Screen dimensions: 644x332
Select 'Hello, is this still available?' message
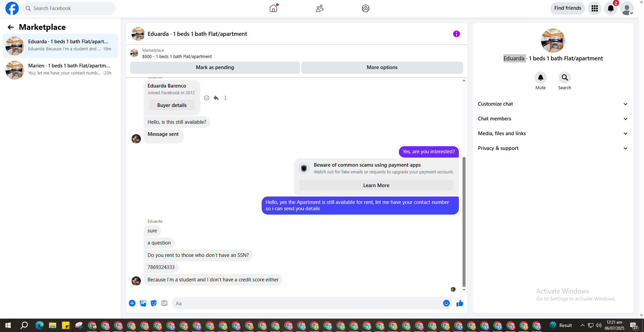pos(177,122)
